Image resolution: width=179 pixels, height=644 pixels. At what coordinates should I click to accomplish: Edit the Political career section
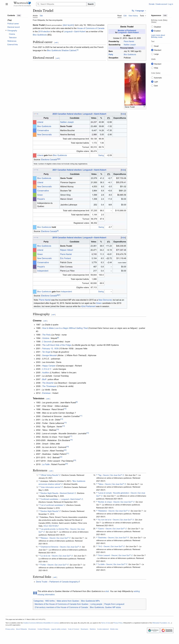click(56, 43)
